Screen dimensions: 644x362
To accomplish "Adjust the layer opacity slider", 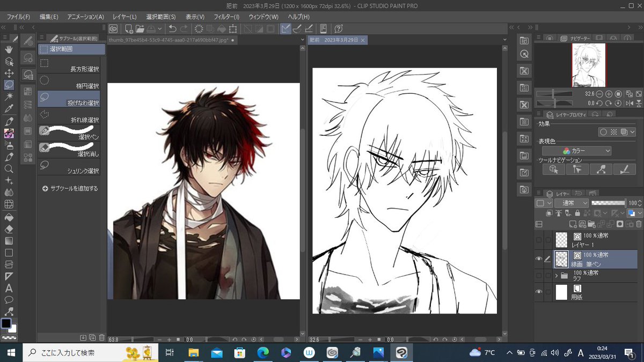I will coord(608,203).
